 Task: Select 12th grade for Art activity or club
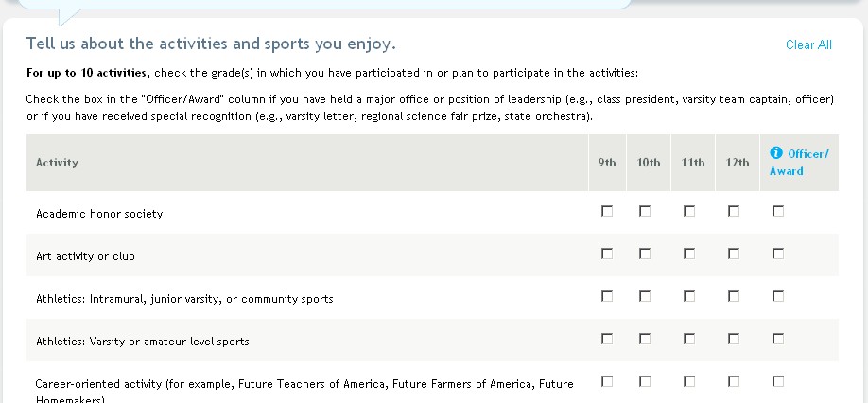pyautogui.click(x=734, y=254)
